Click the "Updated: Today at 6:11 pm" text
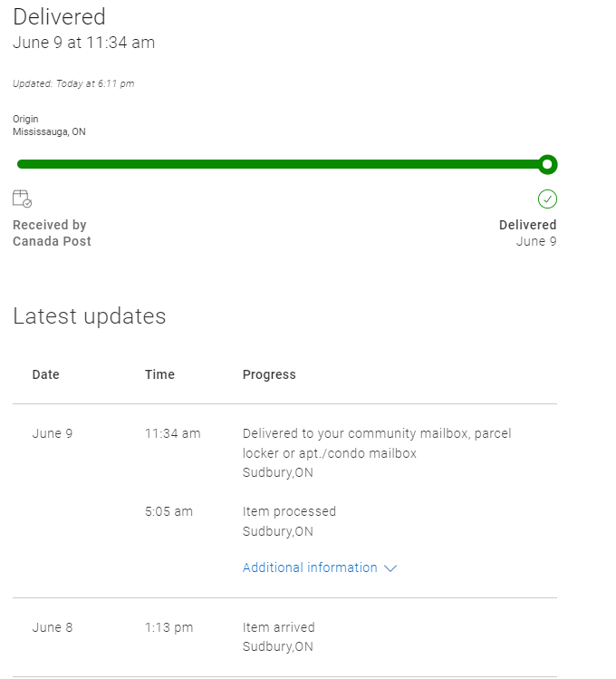The height and width of the screenshot is (679, 616). pyautogui.click(x=73, y=83)
